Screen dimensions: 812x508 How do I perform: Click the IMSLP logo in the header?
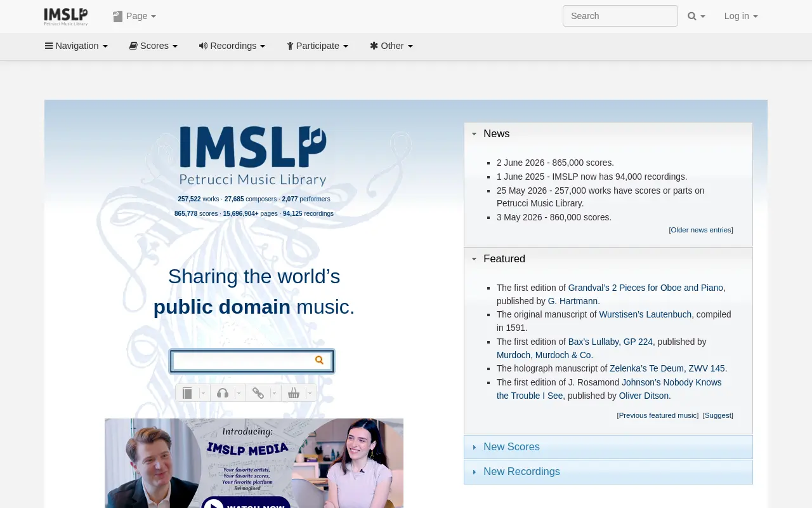pos(66,17)
